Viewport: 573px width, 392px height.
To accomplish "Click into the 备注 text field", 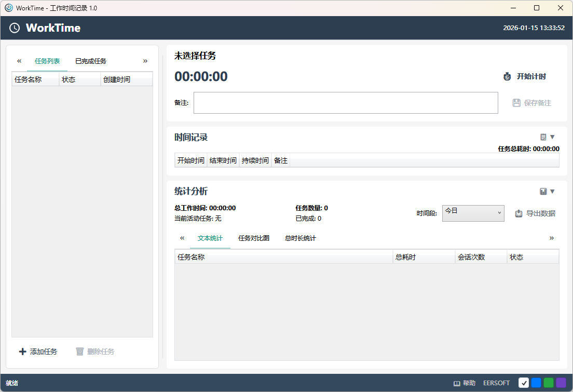I will (x=346, y=103).
